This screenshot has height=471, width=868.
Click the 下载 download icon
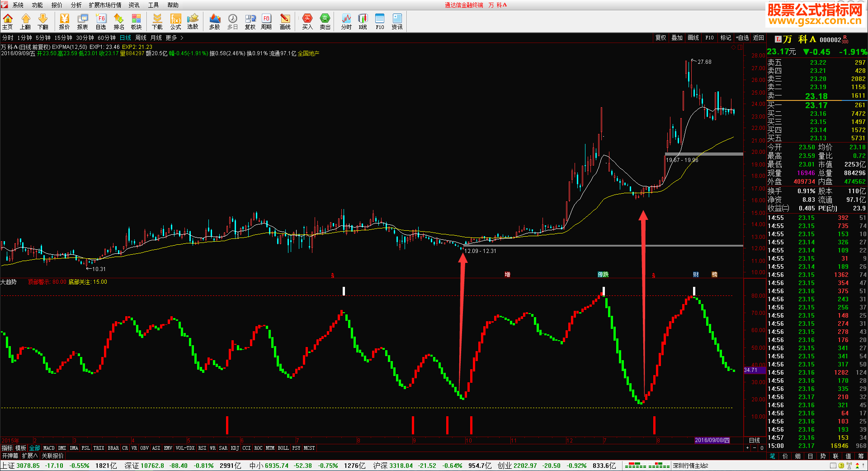[157, 21]
